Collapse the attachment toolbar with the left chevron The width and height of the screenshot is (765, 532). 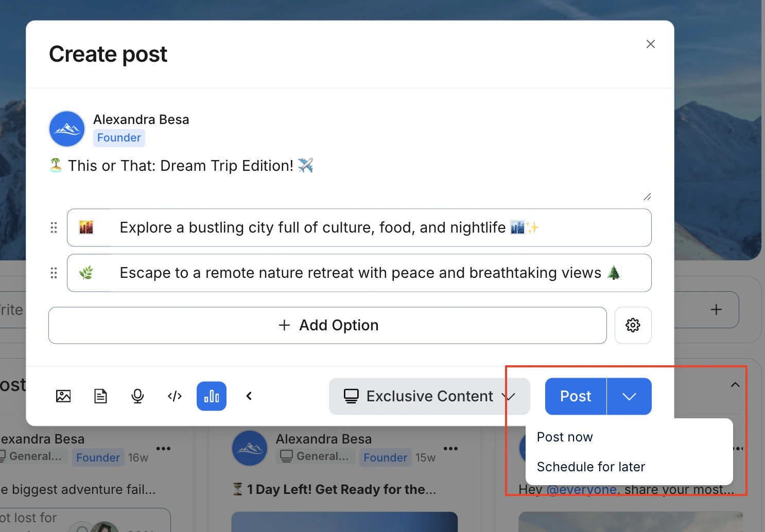tap(249, 396)
